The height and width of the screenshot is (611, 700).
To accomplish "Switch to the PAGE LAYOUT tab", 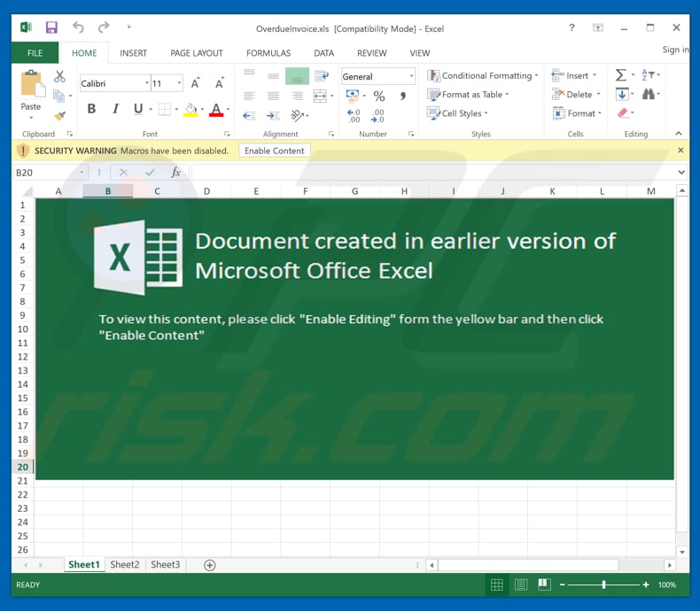I will click(197, 53).
